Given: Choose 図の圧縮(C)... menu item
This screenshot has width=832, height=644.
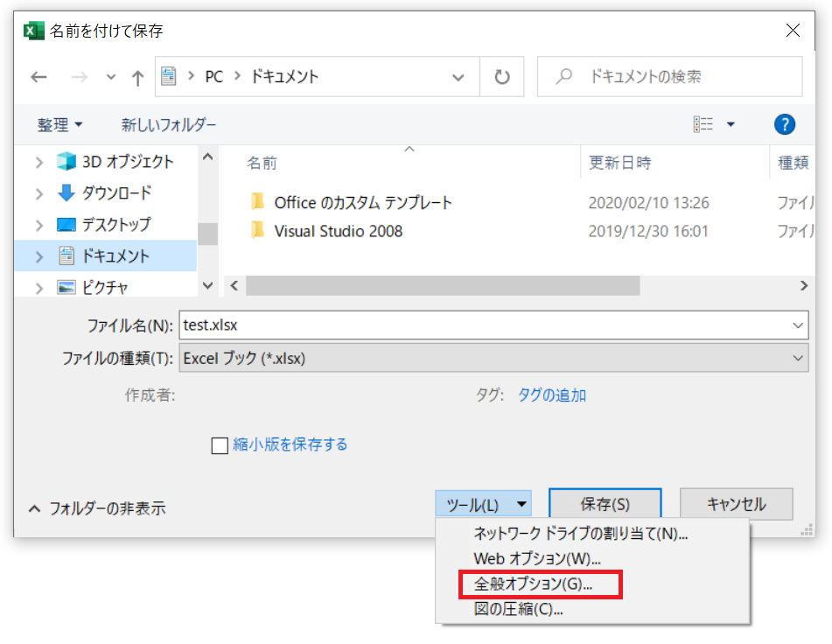Looking at the screenshot, I should click(x=518, y=609).
